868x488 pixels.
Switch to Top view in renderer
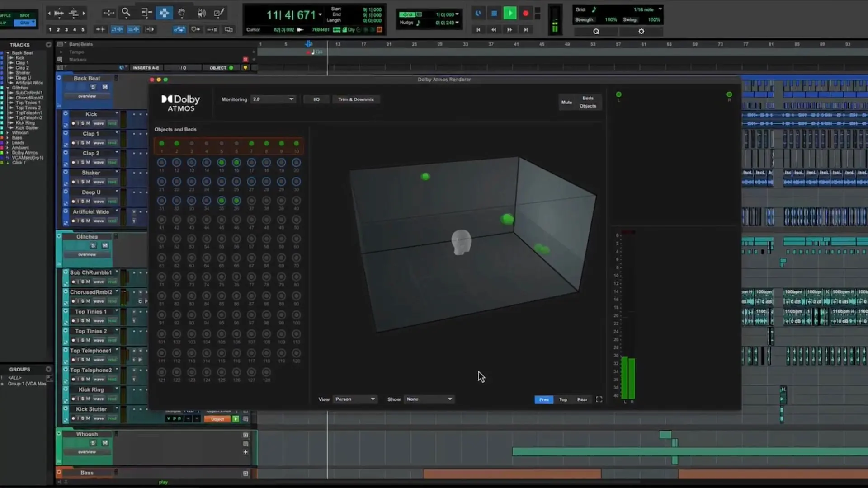click(563, 399)
